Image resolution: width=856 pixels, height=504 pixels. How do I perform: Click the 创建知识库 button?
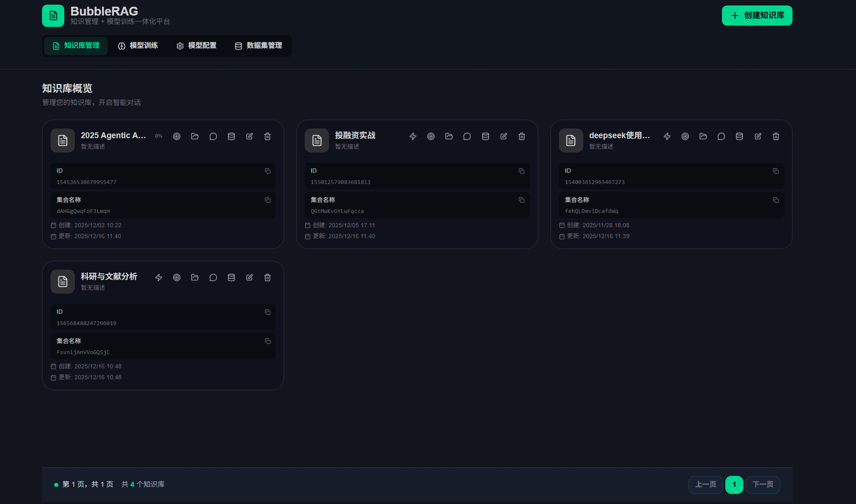756,15
